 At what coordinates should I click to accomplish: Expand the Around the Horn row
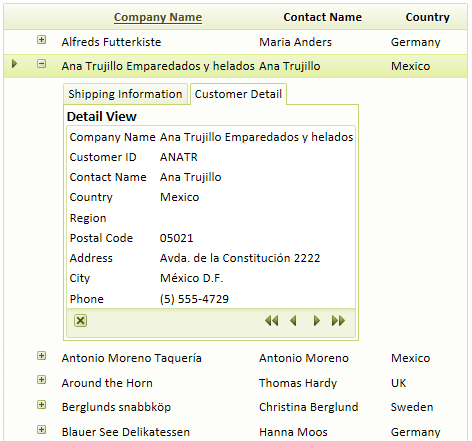point(41,380)
